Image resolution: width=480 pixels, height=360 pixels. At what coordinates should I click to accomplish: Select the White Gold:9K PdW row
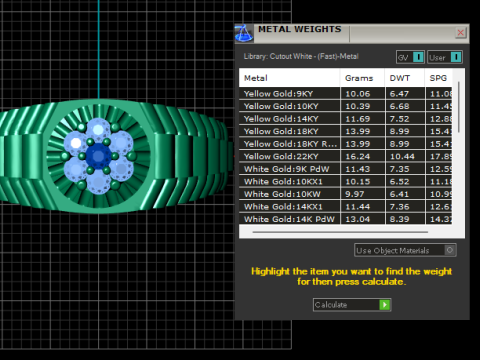pyautogui.click(x=346, y=169)
